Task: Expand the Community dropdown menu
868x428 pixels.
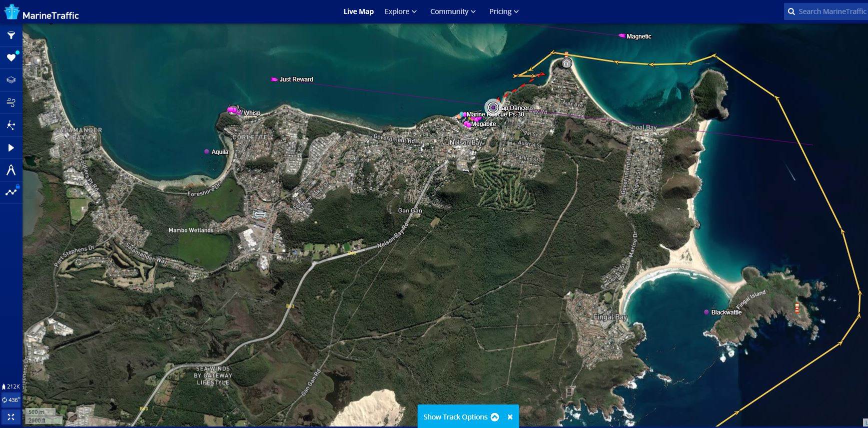Action: [453, 11]
